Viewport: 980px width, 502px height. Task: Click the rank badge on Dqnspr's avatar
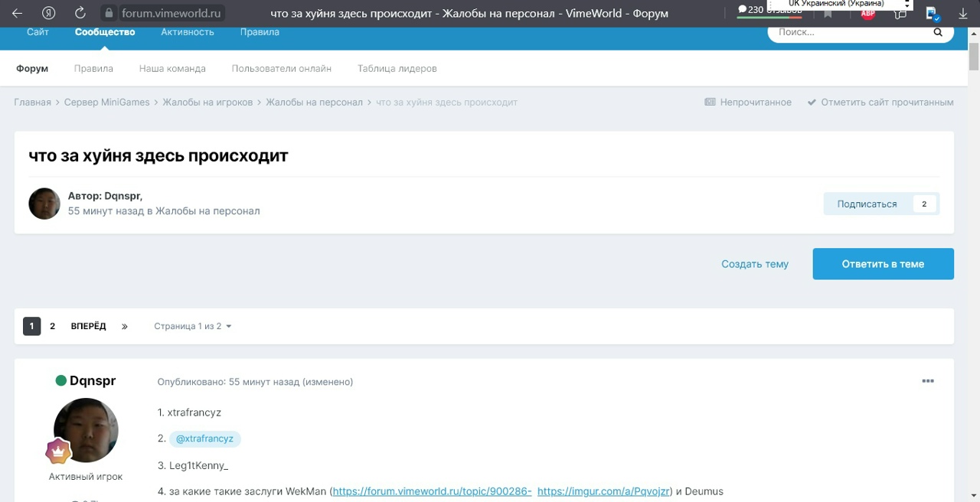[58, 452]
